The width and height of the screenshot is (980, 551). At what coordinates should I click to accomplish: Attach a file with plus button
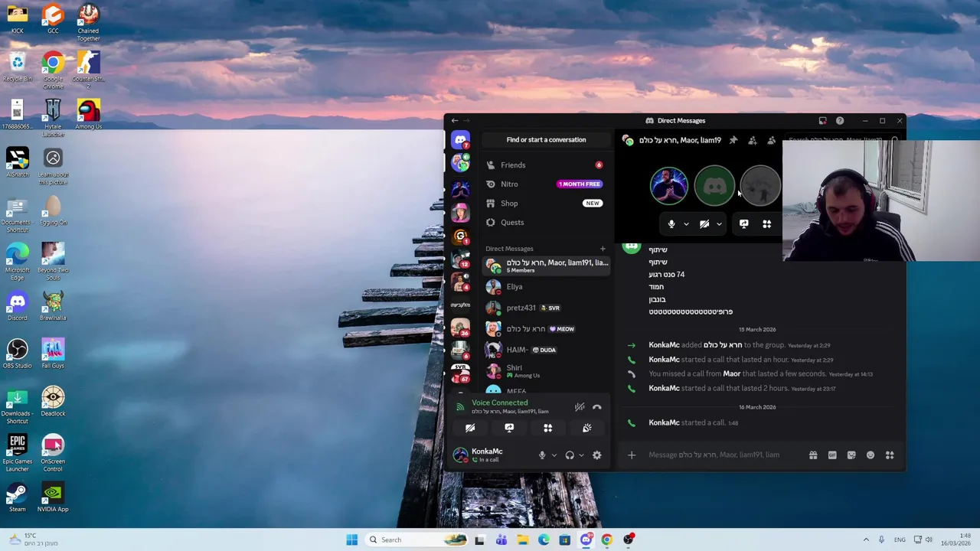632,455
